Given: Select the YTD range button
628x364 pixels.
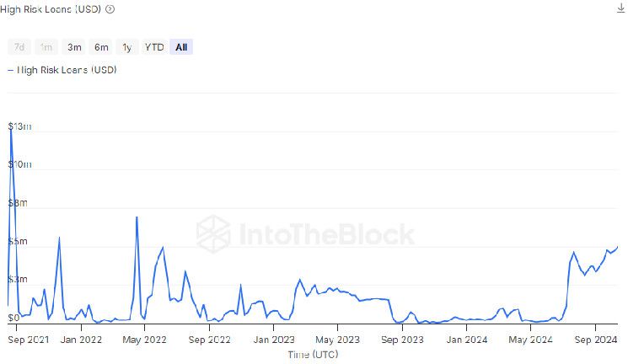Looking at the screenshot, I should click(154, 47).
